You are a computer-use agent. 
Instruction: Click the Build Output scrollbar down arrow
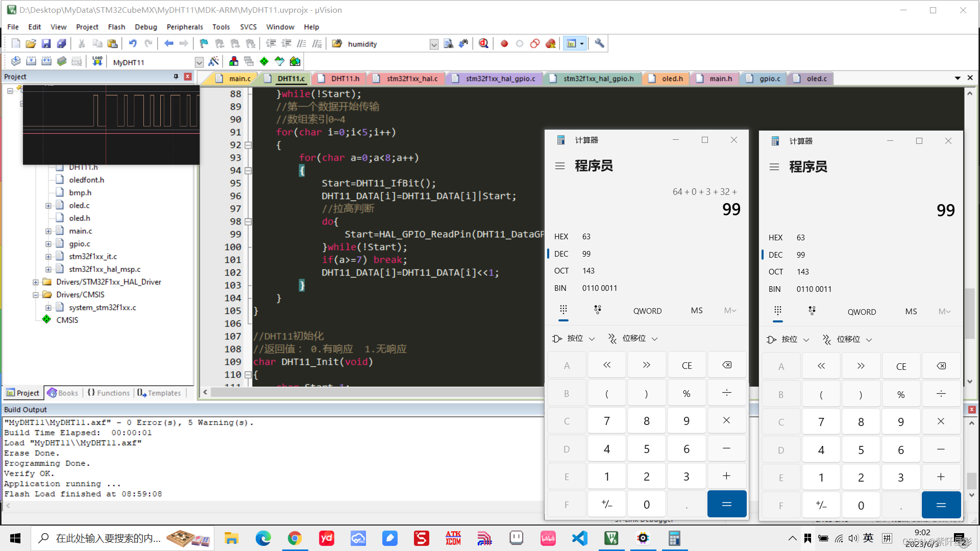(x=971, y=494)
